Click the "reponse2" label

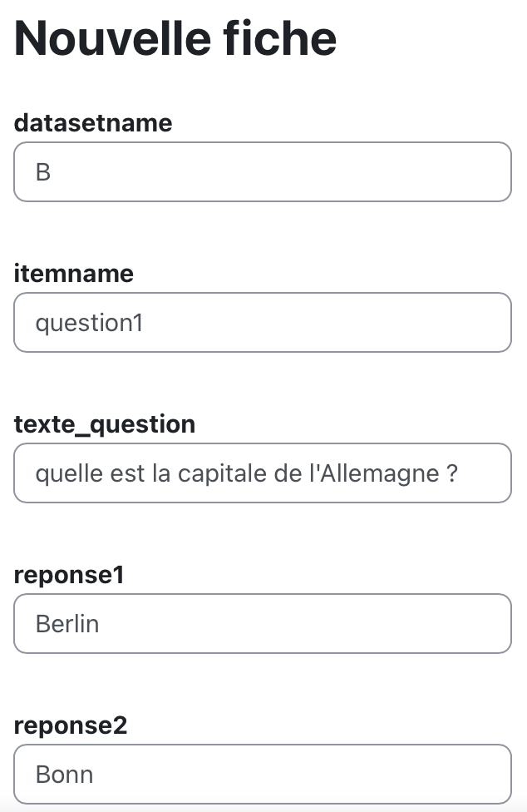(x=71, y=725)
